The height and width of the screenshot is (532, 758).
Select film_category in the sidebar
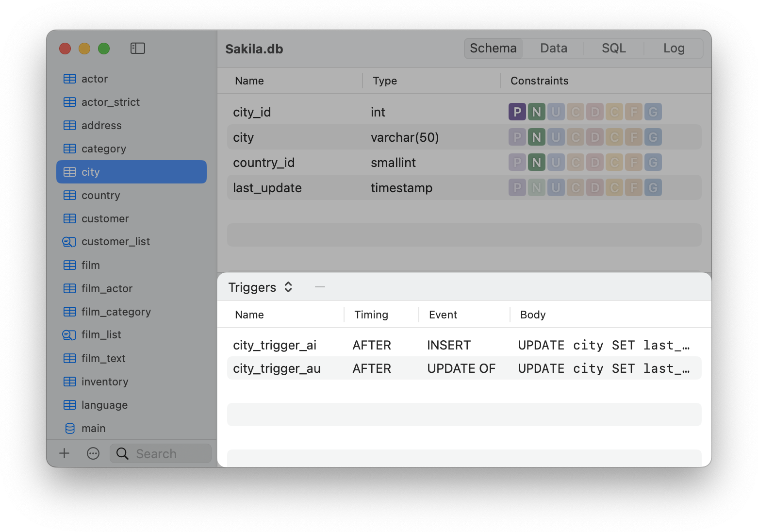pyautogui.click(x=132, y=312)
